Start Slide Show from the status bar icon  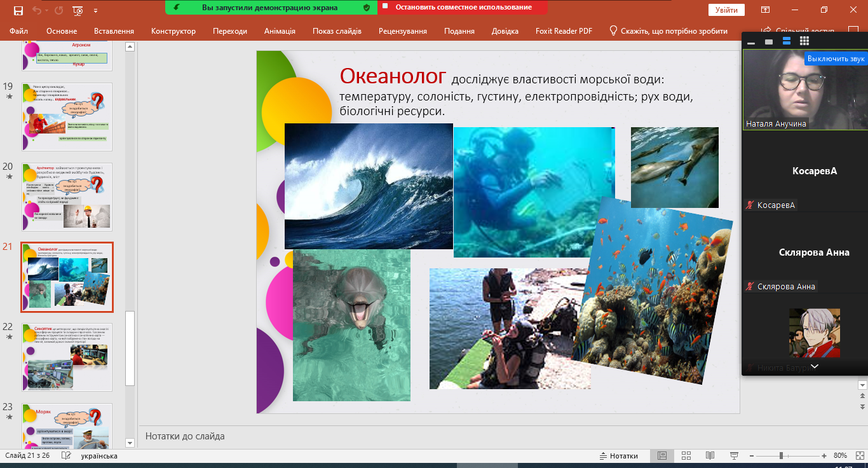point(735,456)
